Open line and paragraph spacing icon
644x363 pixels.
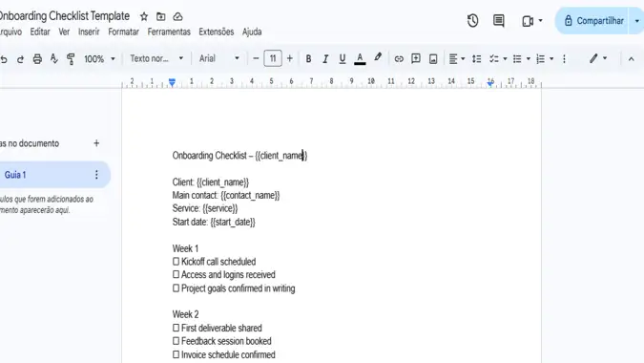pyautogui.click(x=476, y=59)
